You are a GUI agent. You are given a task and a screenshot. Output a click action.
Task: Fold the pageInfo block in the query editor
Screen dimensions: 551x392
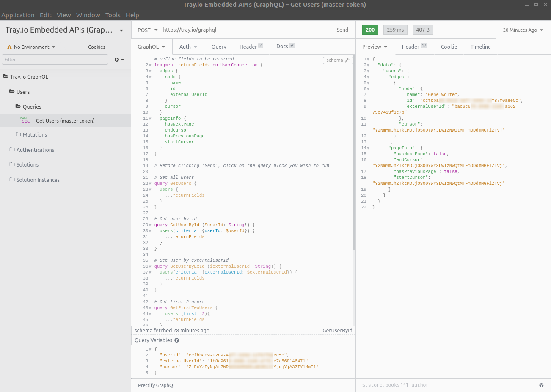click(150, 118)
